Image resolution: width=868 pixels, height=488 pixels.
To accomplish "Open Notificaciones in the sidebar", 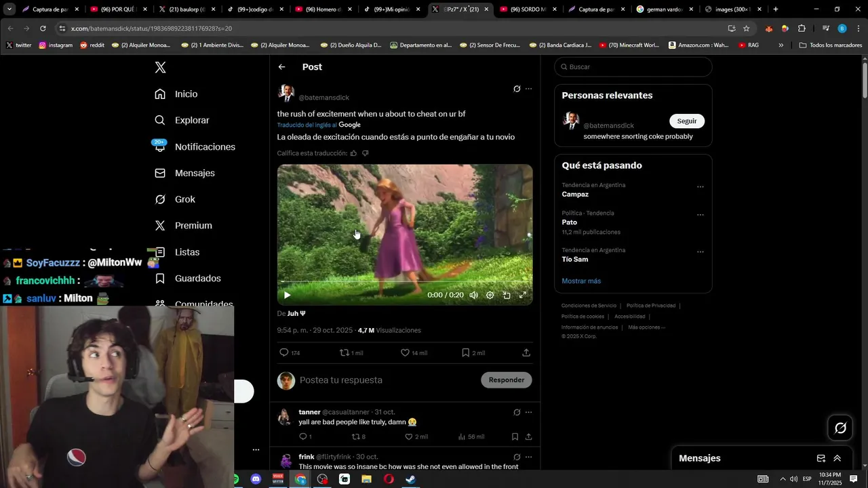I will 194,146.
